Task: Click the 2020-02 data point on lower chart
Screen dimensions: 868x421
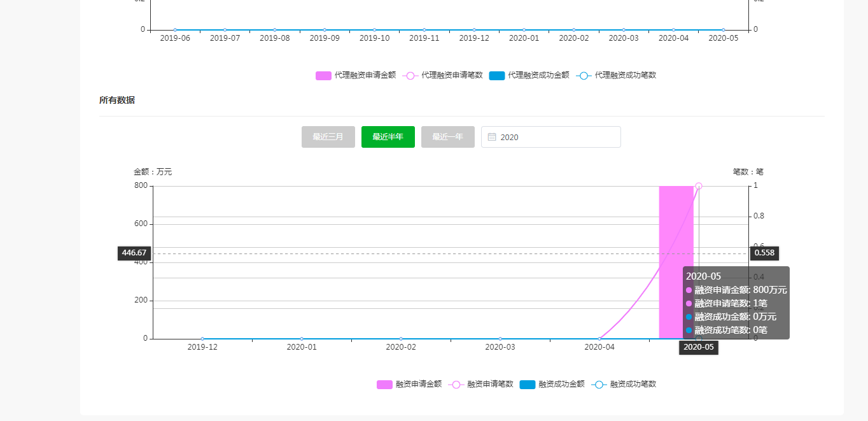Action: click(x=401, y=339)
